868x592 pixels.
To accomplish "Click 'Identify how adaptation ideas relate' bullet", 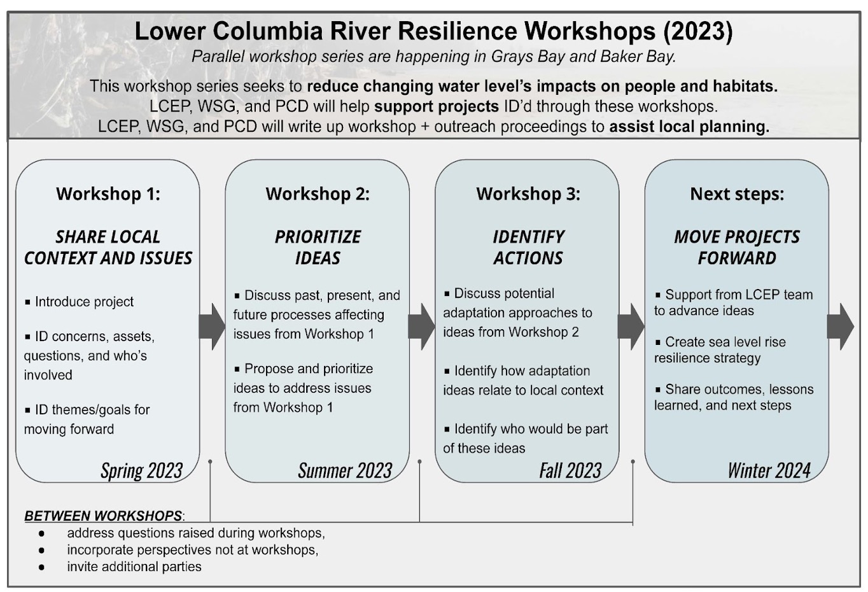I will [523, 380].
